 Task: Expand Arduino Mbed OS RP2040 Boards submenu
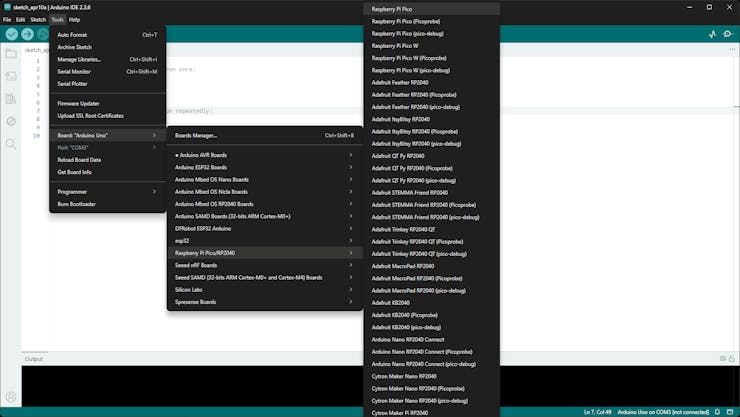(265, 204)
